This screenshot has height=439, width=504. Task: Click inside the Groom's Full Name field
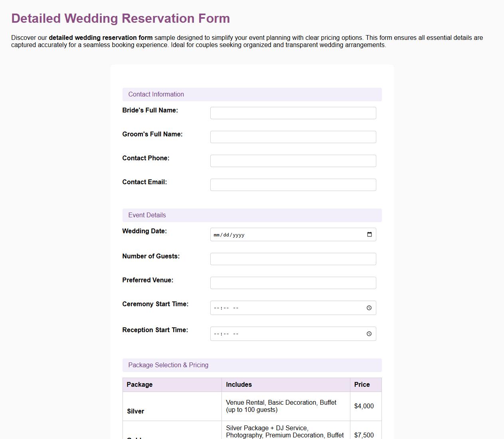293,137
